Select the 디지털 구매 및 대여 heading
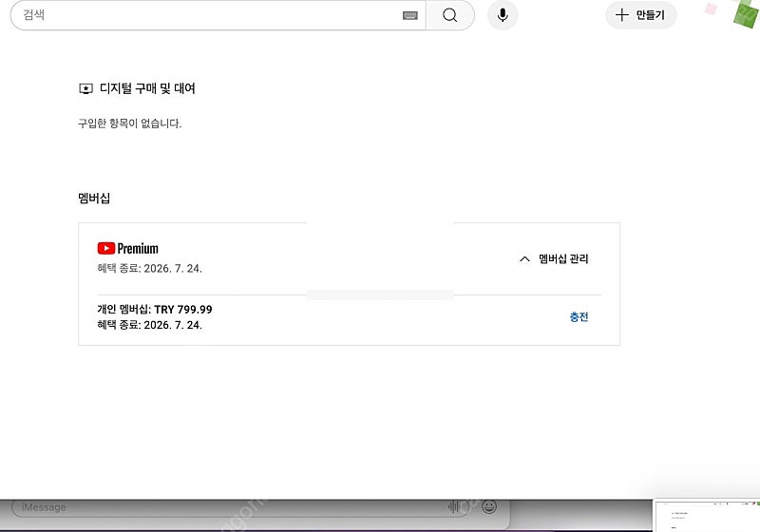Screen dimensions: 760x532 click(147, 88)
